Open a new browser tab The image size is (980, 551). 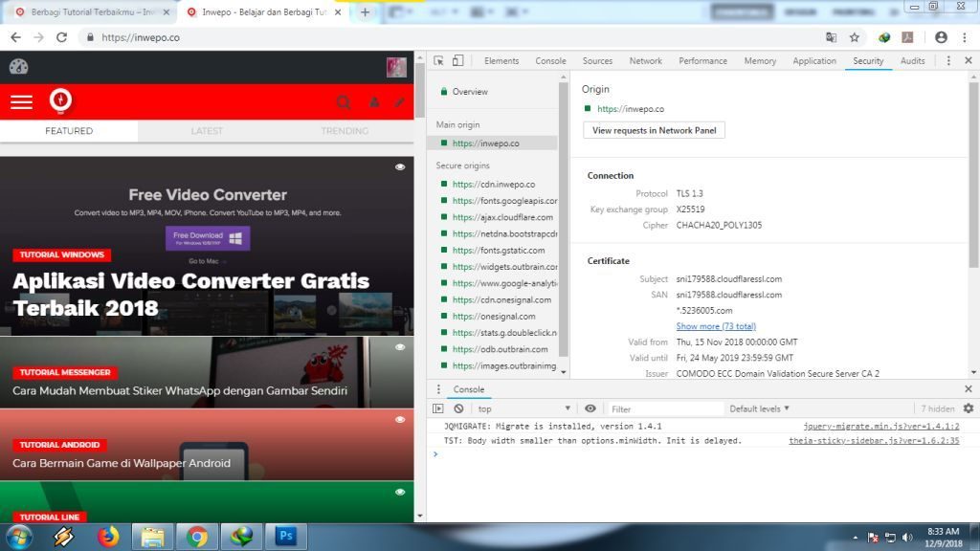point(365,11)
